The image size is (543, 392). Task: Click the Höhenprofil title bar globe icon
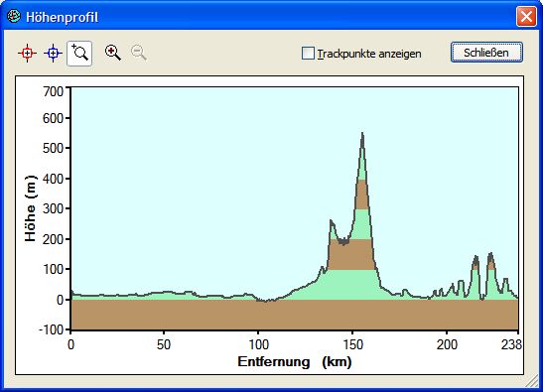pos(14,16)
